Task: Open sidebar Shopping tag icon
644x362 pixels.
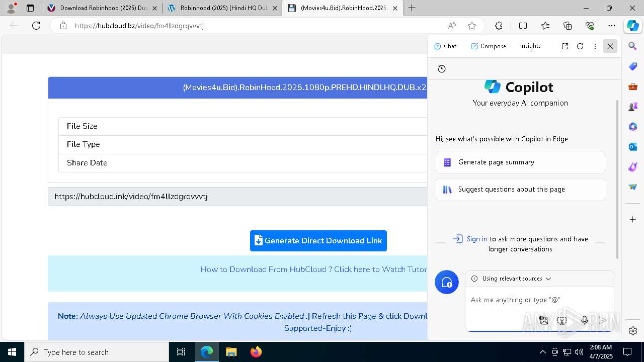Action: click(633, 66)
